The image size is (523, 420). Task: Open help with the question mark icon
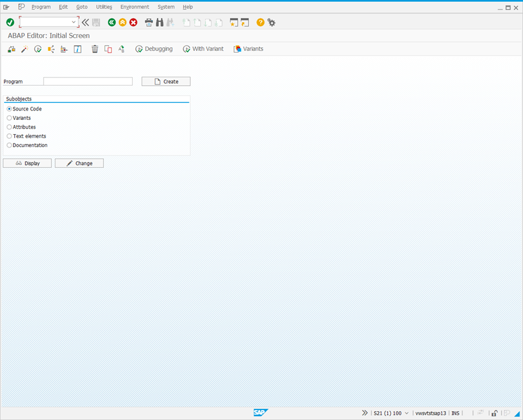(x=259, y=22)
